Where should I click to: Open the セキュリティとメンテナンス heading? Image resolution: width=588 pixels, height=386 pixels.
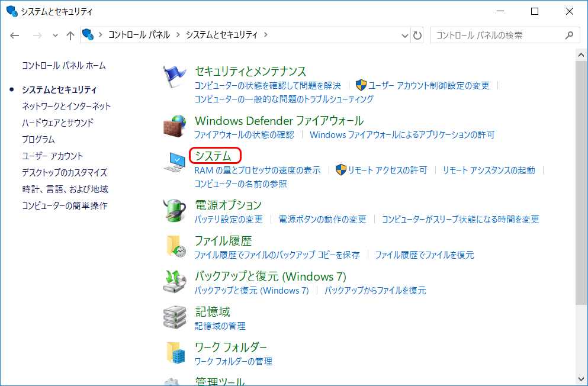(x=250, y=71)
